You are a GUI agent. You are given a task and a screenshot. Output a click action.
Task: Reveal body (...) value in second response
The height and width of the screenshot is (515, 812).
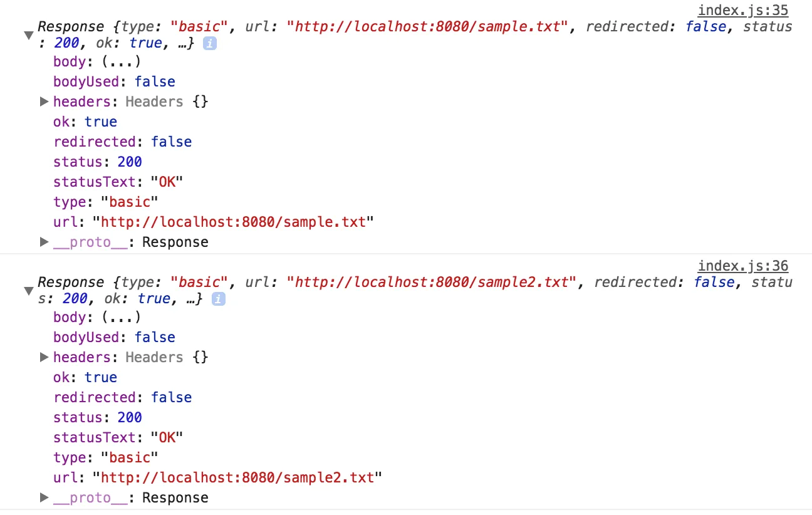[x=122, y=317]
